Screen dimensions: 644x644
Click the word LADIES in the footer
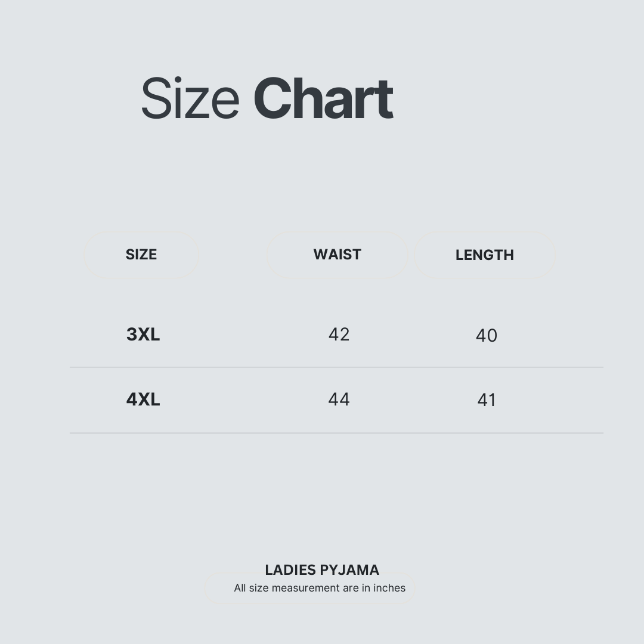point(290,570)
